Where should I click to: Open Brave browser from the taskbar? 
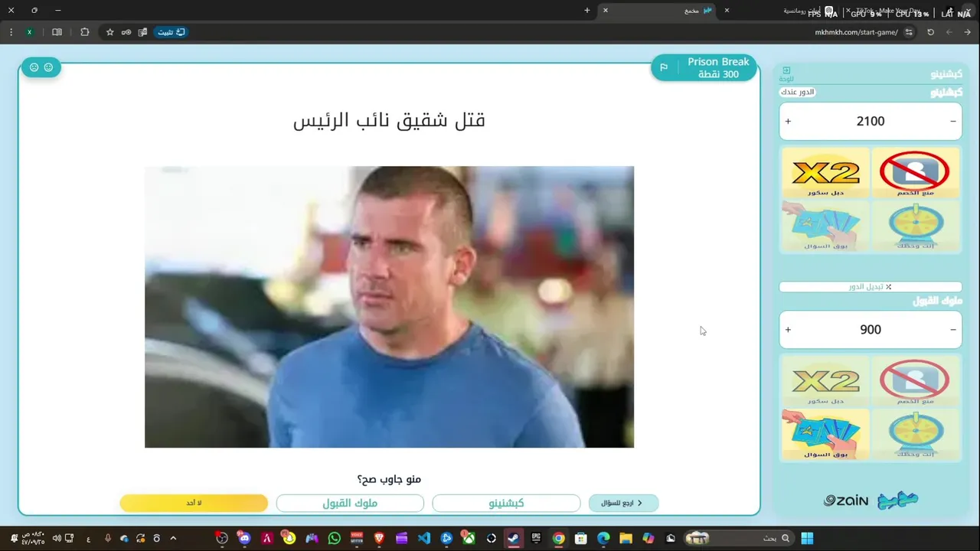pos(379,539)
